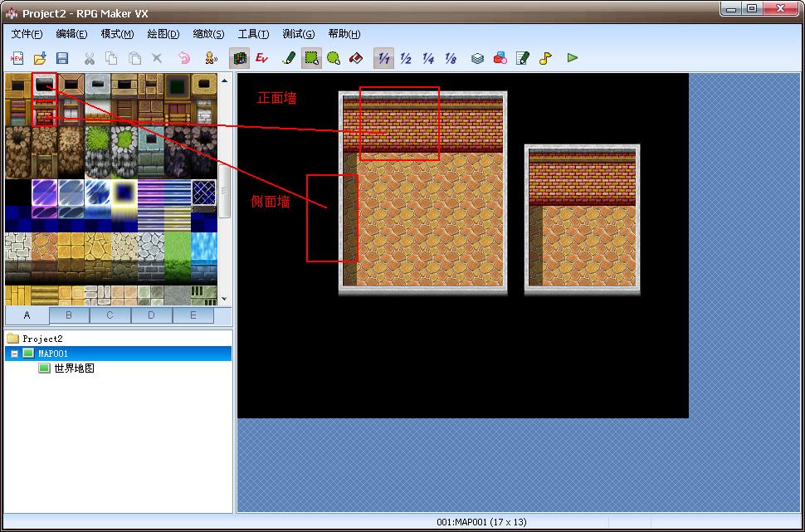Image resolution: width=805 pixels, height=532 pixels.
Task: Select the Rectangle drawing tool
Action: tap(311, 58)
